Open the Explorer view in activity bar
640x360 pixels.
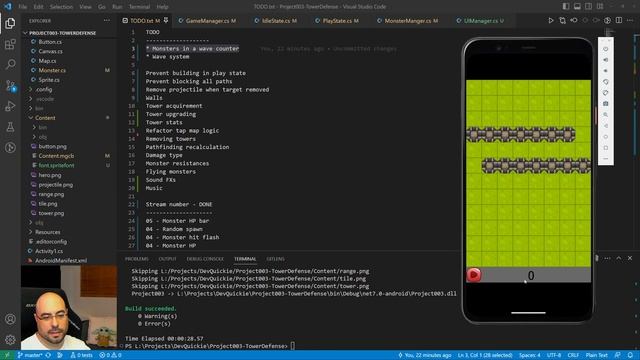coord(10,23)
